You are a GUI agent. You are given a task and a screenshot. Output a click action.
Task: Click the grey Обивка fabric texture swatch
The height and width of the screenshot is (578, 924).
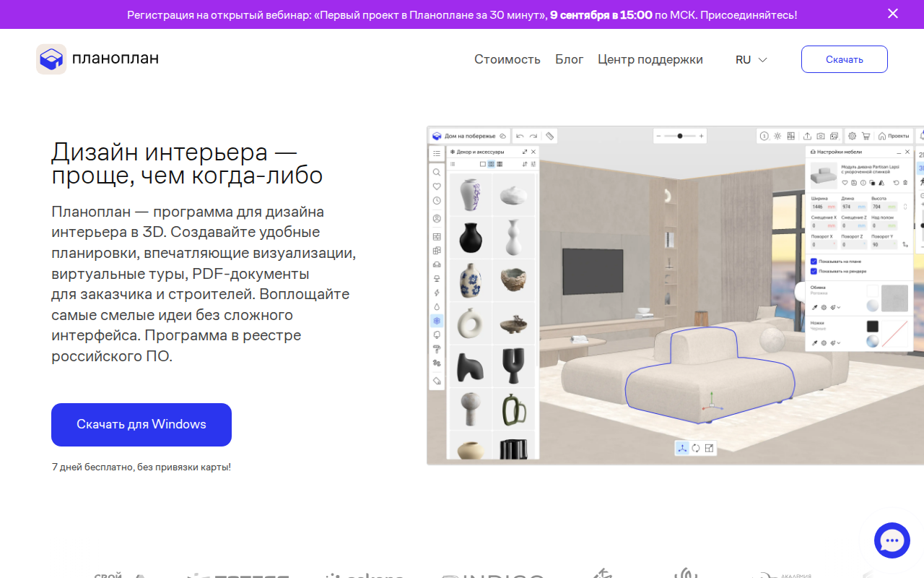(894, 298)
